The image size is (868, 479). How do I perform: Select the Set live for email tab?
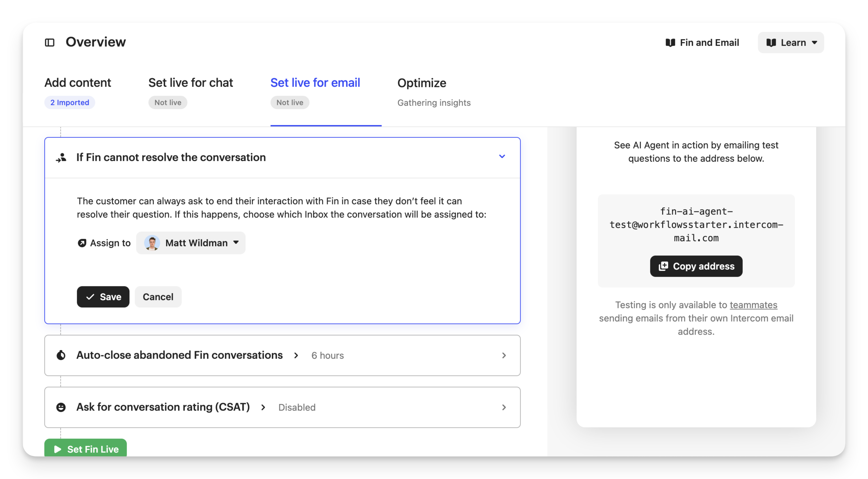315,83
